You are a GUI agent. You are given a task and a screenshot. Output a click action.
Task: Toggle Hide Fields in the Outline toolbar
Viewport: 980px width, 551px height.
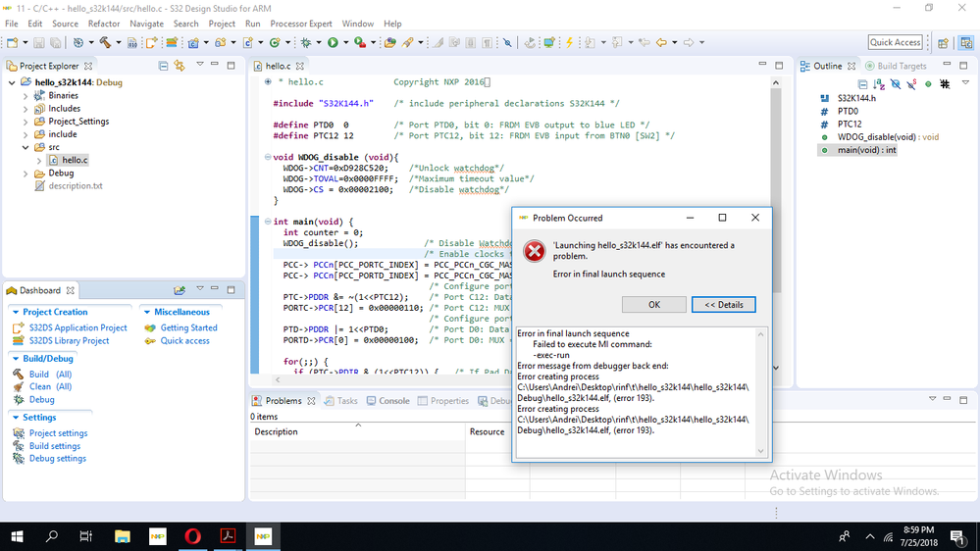pyautogui.click(x=896, y=84)
